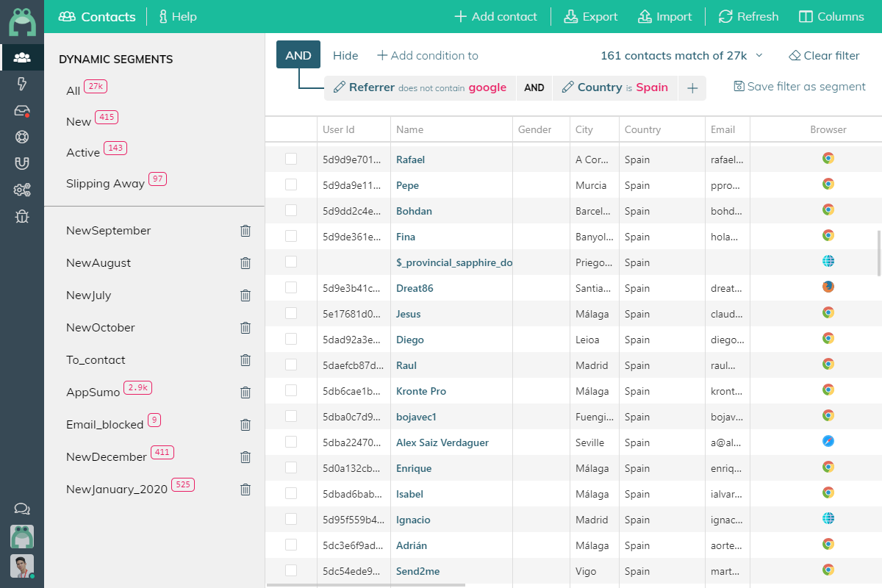Select the checkbox for Diego row
882x588 pixels.
tap(291, 339)
